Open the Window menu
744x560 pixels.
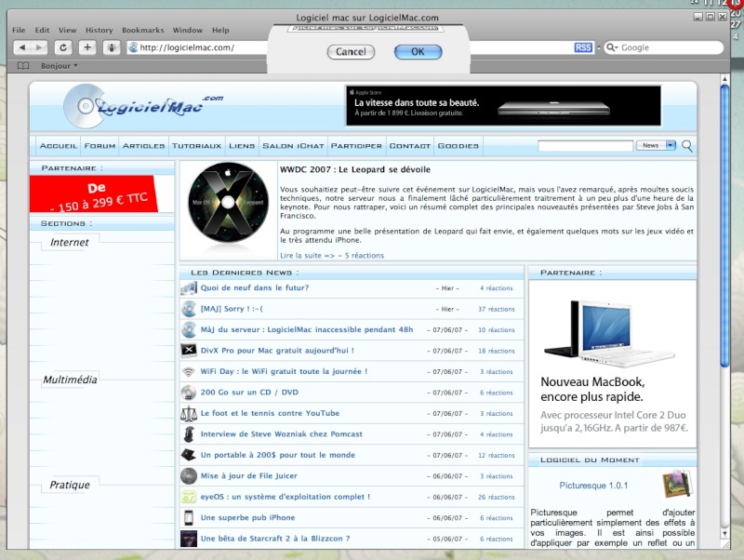coord(188,30)
